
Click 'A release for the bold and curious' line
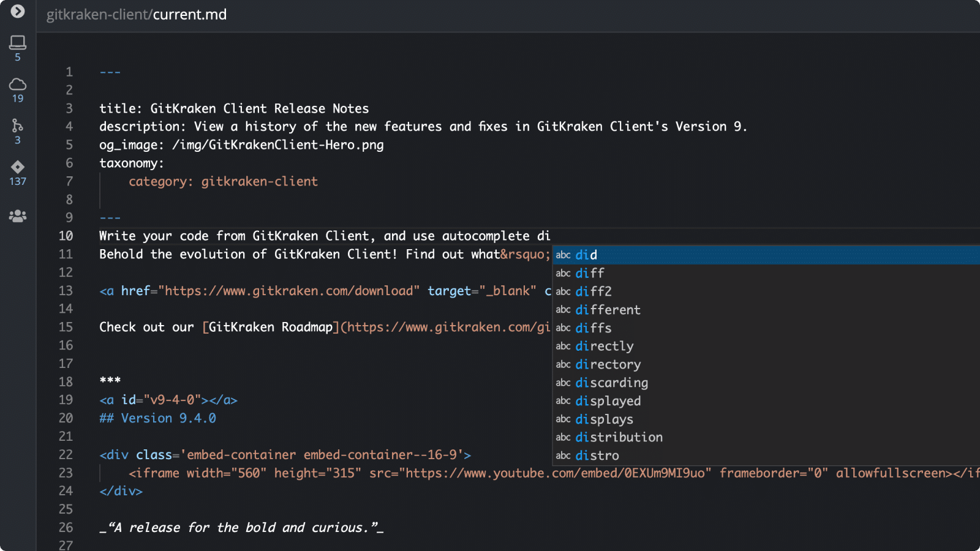(x=241, y=528)
